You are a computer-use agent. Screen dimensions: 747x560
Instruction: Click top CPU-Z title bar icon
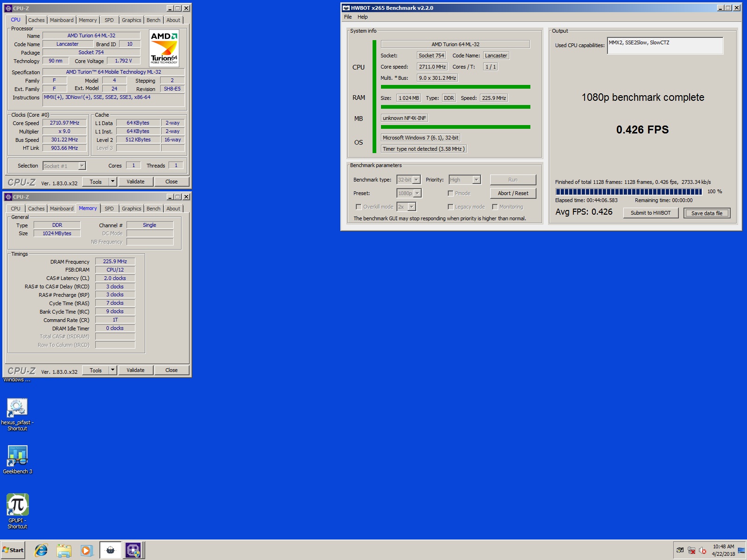8,8
